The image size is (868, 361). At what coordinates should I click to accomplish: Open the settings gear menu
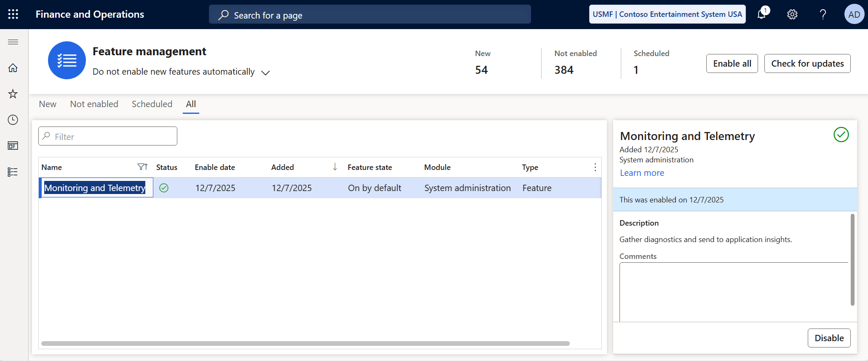792,14
